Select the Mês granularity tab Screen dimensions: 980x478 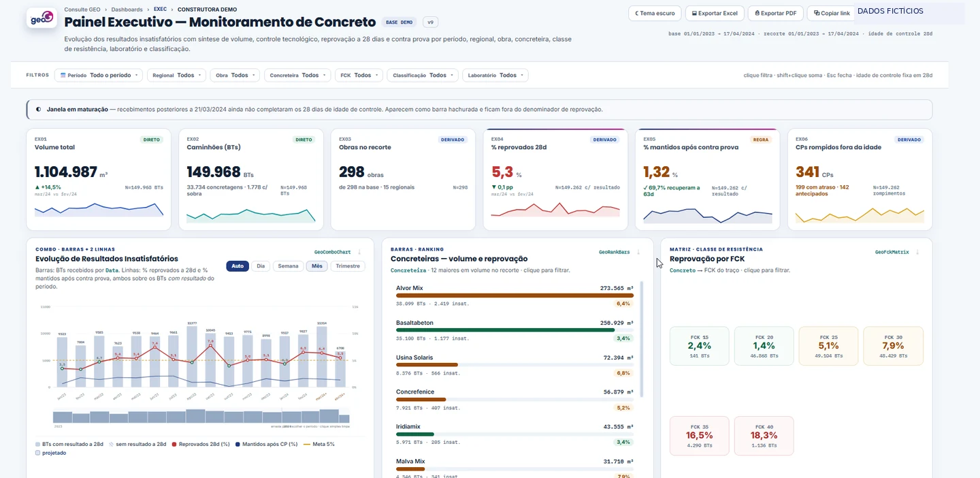316,266
